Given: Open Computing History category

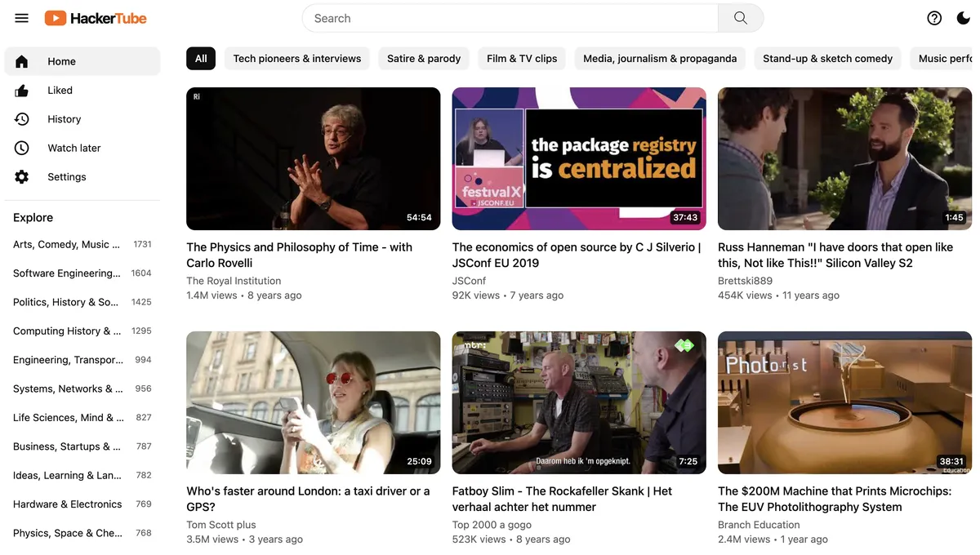Looking at the screenshot, I should click(x=82, y=331).
